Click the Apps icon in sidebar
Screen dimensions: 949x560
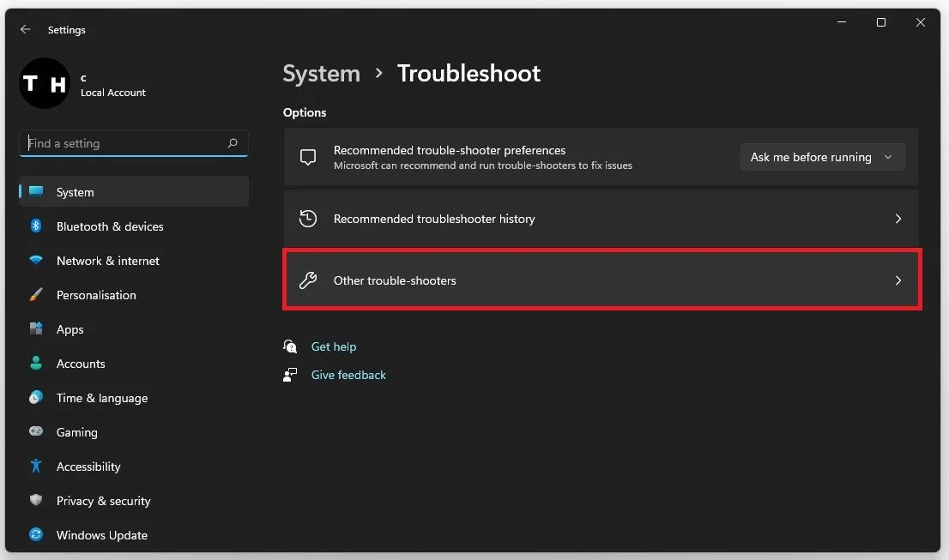[x=36, y=328]
